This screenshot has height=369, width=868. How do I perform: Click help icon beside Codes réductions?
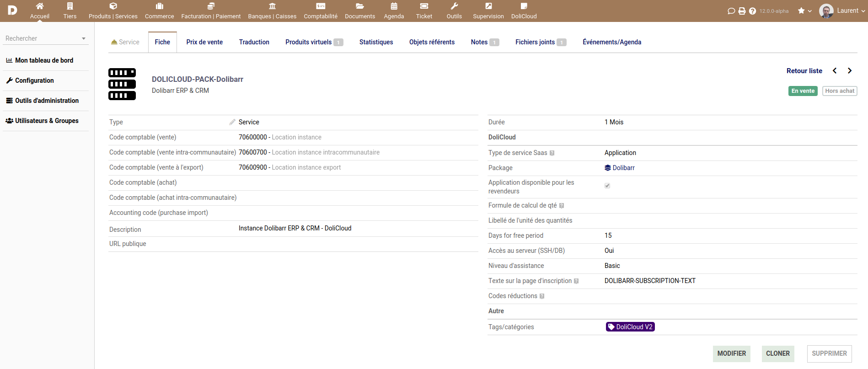click(542, 296)
